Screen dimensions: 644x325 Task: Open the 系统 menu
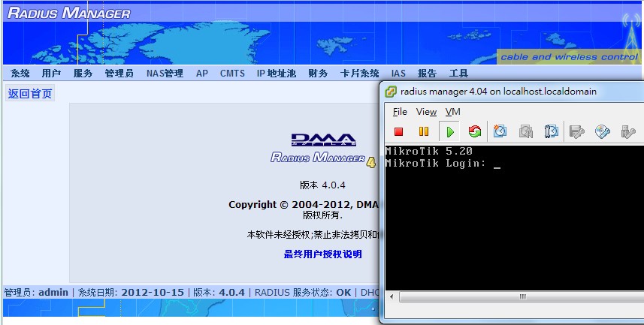(x=20, y=74)
